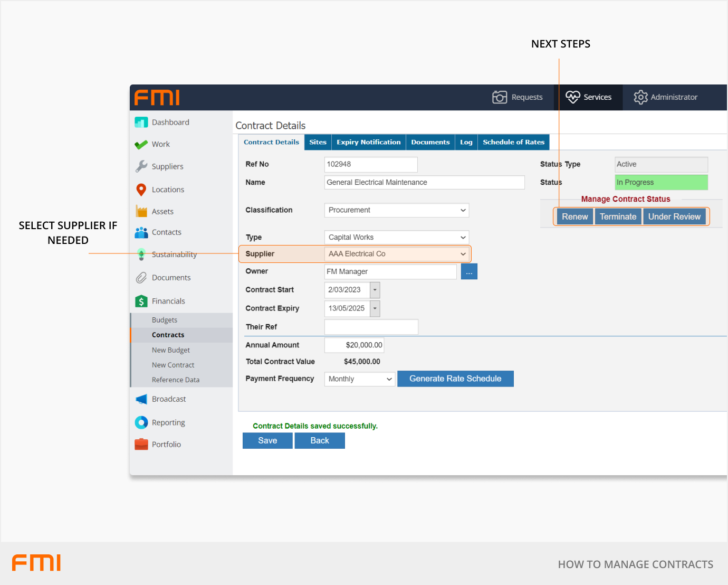Image resolution: width=728 pixels, height=585 pixels.
Task: Open the Reporting chart icon
Action: (141, 422)
